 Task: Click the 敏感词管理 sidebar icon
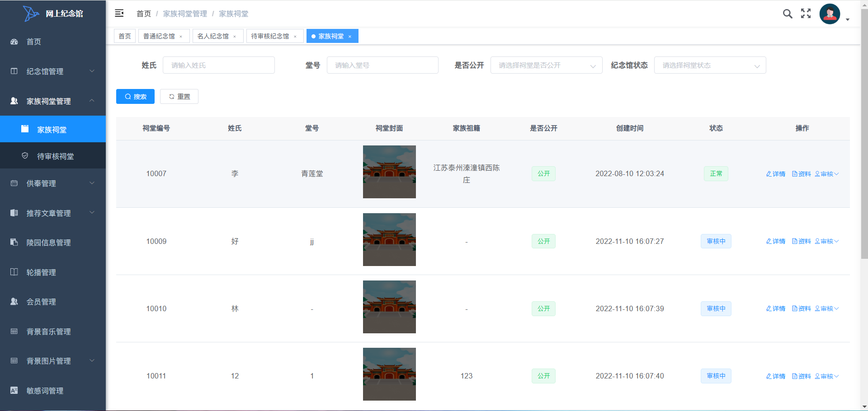pos(14,390)
